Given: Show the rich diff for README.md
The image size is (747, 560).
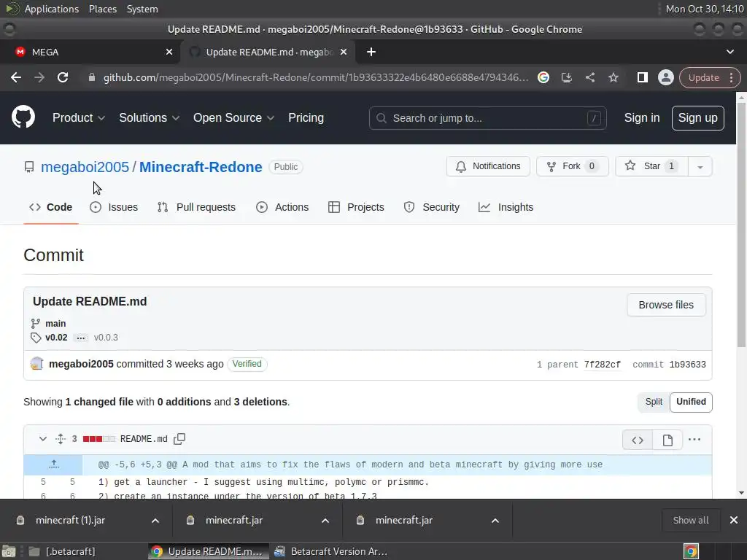Looking at the screenshot, I should click(x=667, y=440).
